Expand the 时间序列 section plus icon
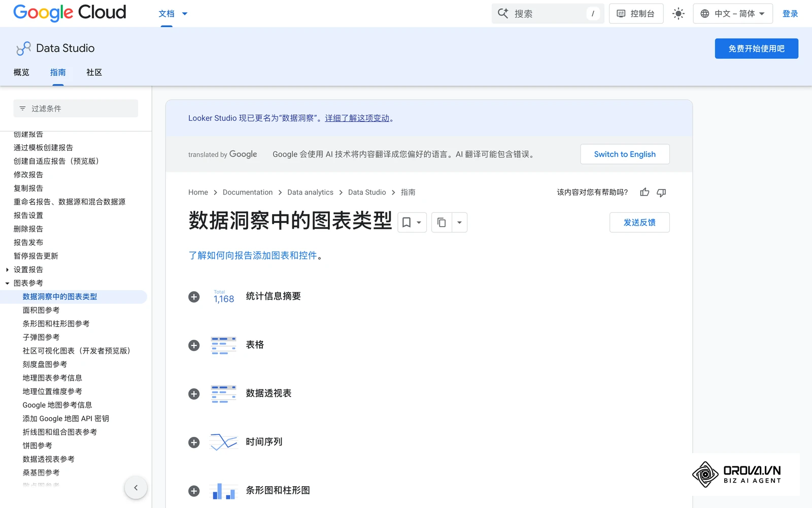Screen dimensions: 812x508 click(194, 442)
